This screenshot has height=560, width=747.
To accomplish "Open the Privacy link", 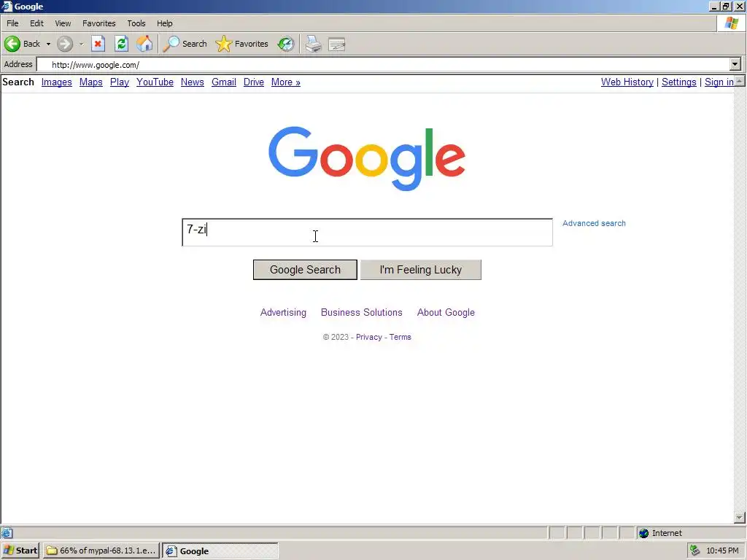I will [368, 337].
